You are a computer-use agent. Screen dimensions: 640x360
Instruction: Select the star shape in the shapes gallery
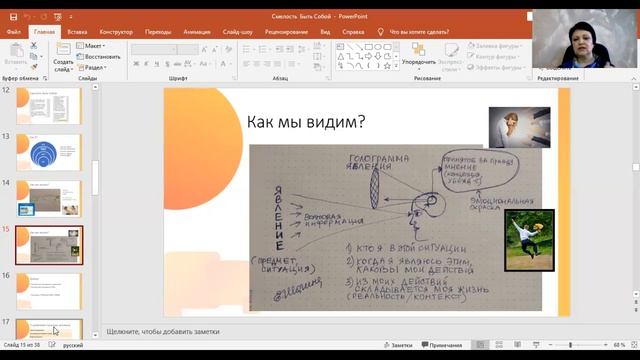click(387, 66)
